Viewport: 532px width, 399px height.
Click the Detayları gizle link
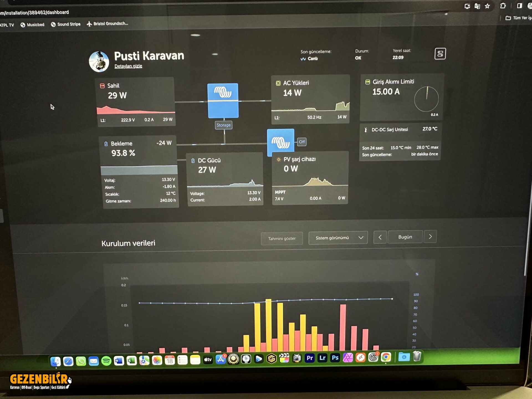(128, 66)
